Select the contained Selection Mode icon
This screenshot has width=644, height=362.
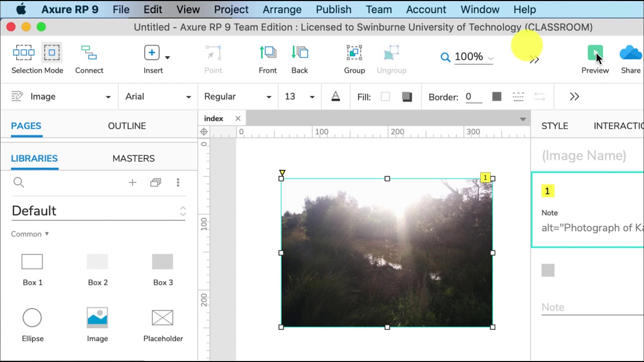click(x=51, y=52)
